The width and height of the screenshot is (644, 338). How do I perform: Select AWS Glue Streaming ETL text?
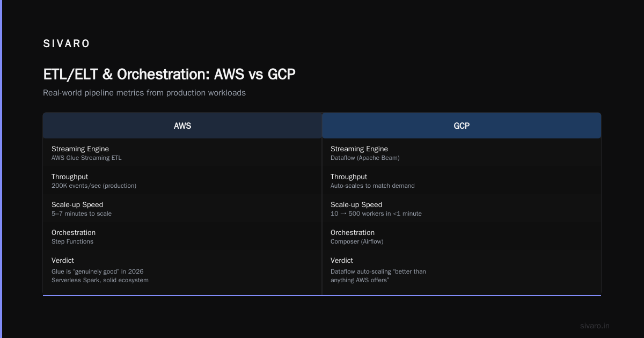pyautogui.click(x=86, y=158)
